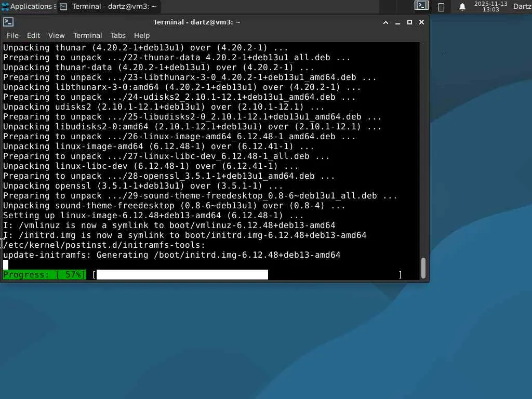Image resolution: width=532 pixels, height=399 pixels.
Task: Open the View menu
Action: point(56,35)
